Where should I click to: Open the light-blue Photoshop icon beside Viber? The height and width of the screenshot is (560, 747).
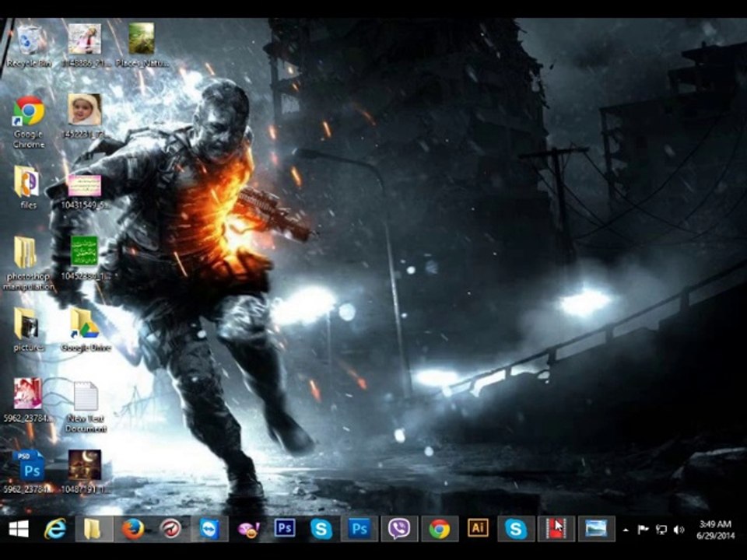pyautogui.click(x=359, y=529)
